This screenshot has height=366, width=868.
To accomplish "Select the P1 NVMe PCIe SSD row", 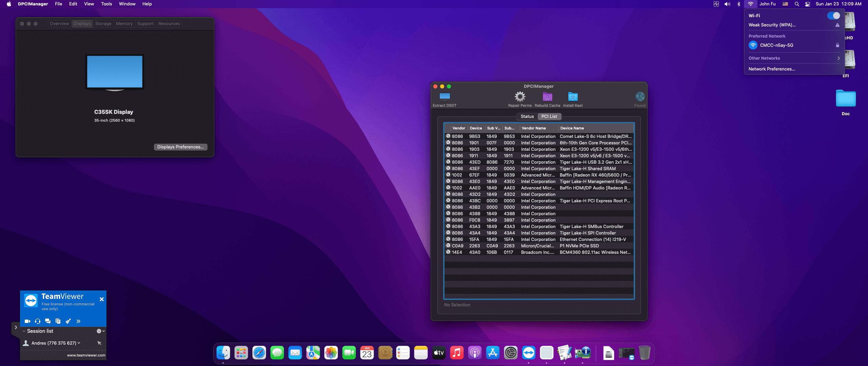I will point(539,246).
